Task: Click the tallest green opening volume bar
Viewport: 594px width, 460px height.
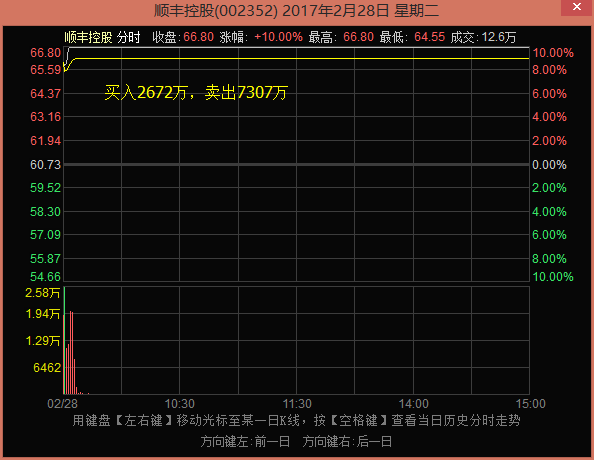Action: [x=64, y=340]
